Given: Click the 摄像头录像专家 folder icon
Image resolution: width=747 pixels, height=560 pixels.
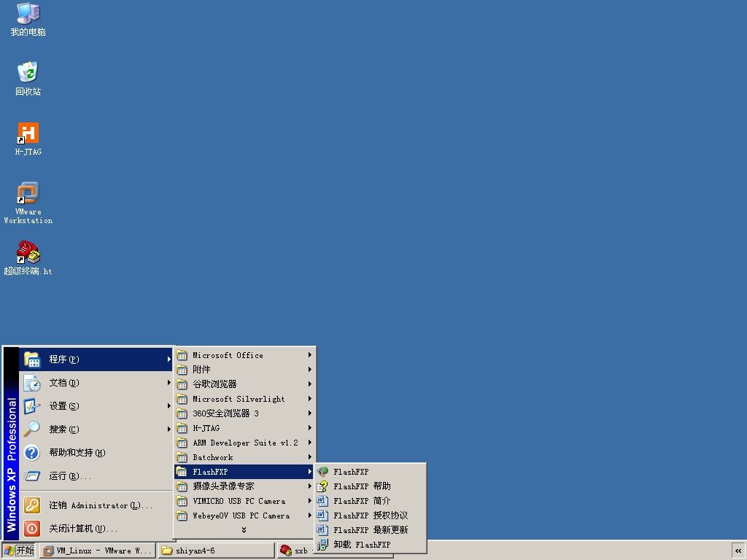Looking at the screenshot, I should tap(182, 486).
